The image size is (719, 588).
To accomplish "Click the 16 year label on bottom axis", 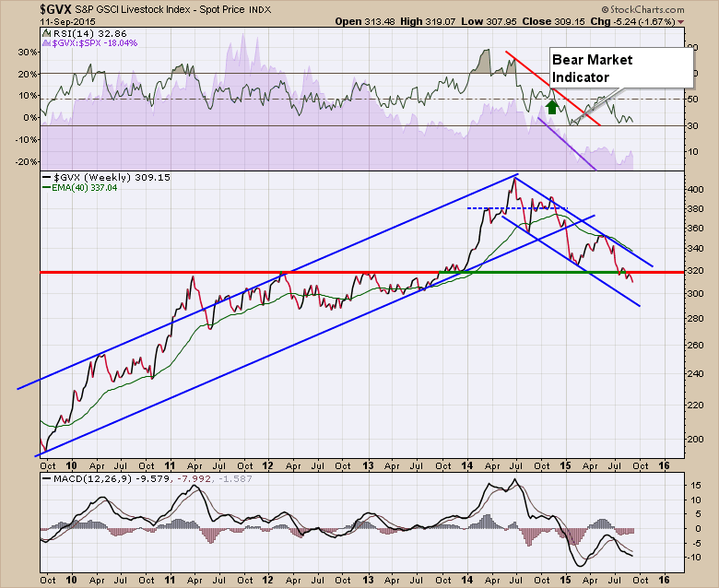I will click(x=664, y=581).
